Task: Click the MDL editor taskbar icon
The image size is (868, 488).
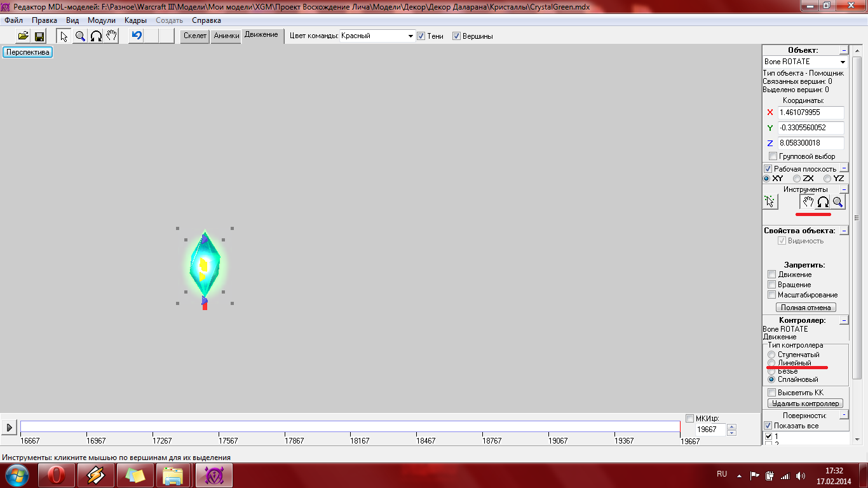Action: (x=214, y=475)
